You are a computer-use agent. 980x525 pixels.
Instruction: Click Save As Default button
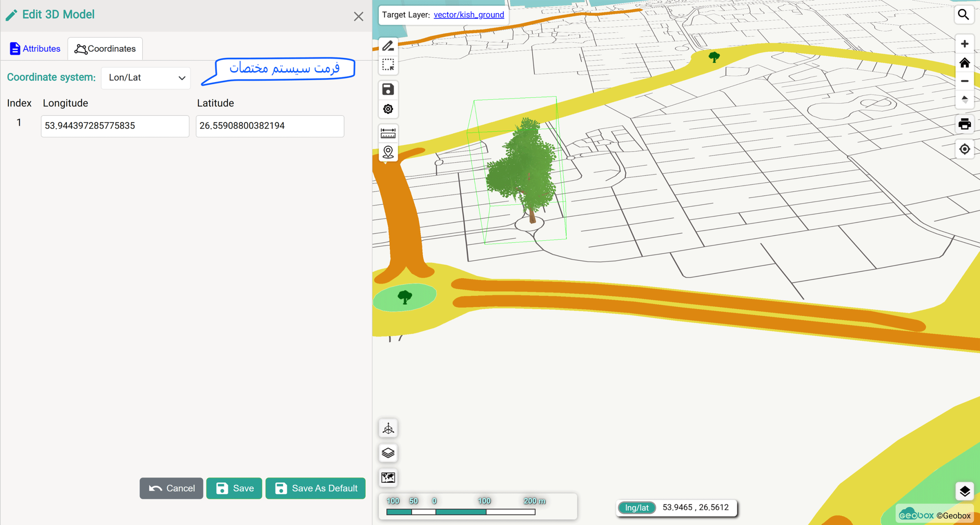click(315, 488)
